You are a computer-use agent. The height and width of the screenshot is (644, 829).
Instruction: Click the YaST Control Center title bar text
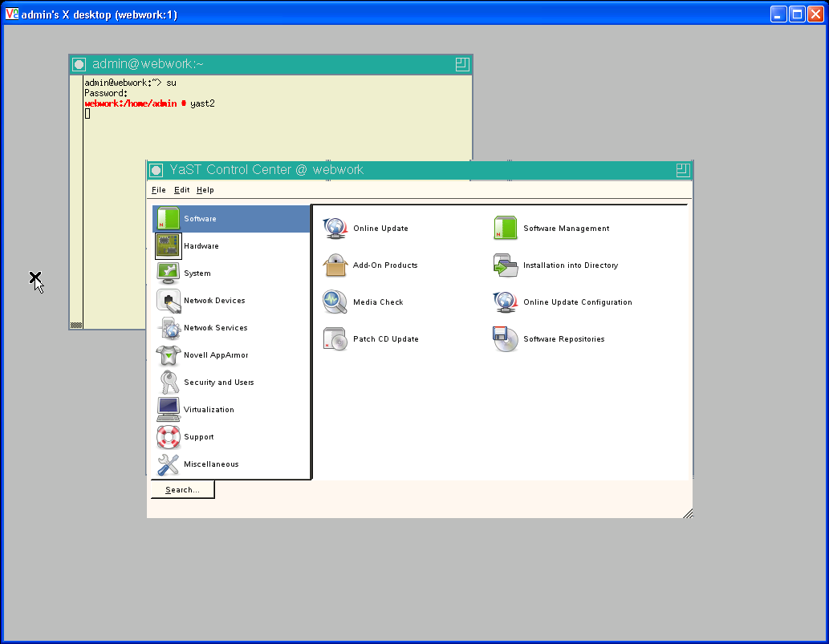[266, 169]
